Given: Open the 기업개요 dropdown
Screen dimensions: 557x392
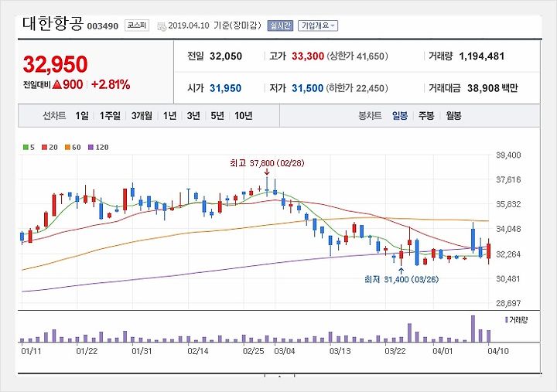Looking at the screenshot, I should [x=318, y=26].
